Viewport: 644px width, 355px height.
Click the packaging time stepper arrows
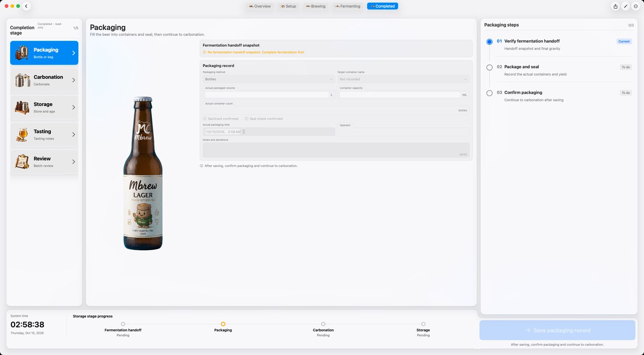coord(244,131)
